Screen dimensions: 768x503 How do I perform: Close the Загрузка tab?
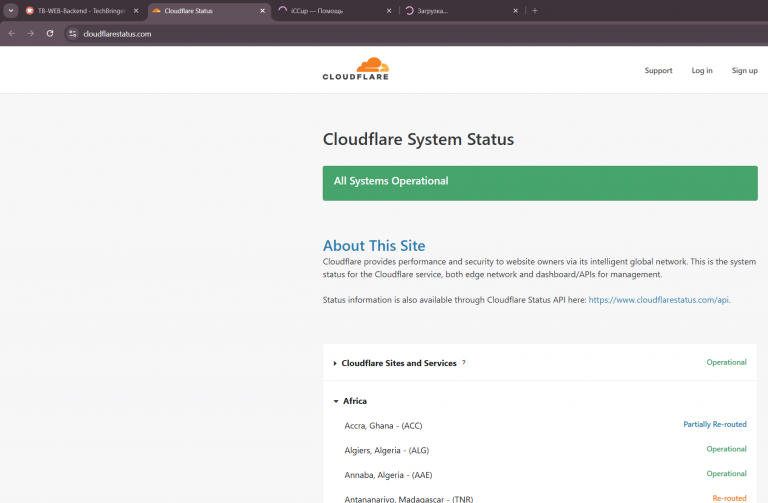[x=515, y=11]
